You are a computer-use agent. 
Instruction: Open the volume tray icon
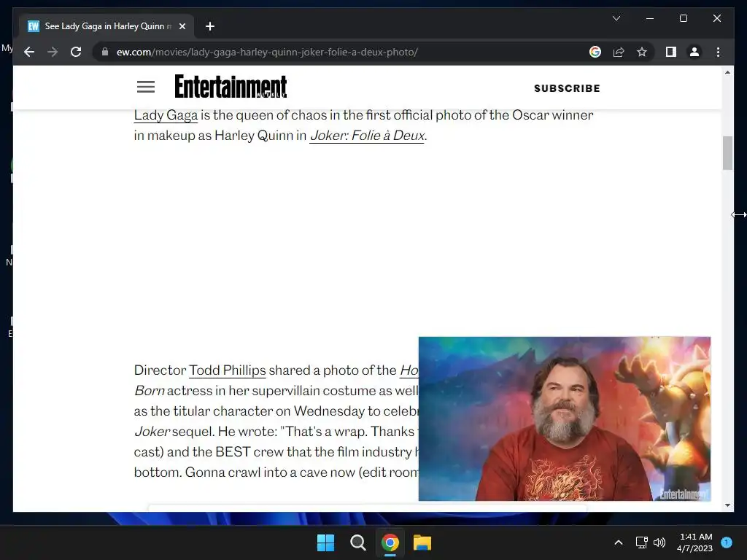click(x=659, y=542)
